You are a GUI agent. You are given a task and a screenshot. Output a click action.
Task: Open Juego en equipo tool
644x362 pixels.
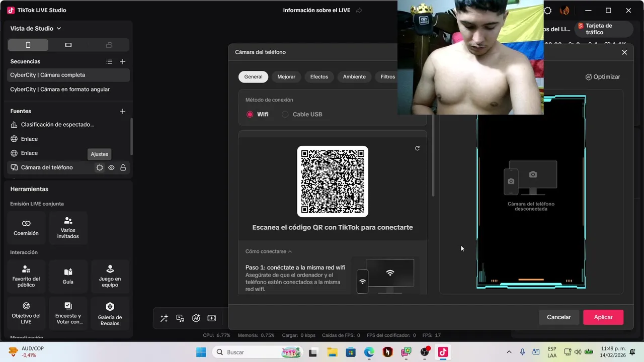(110, 277)
